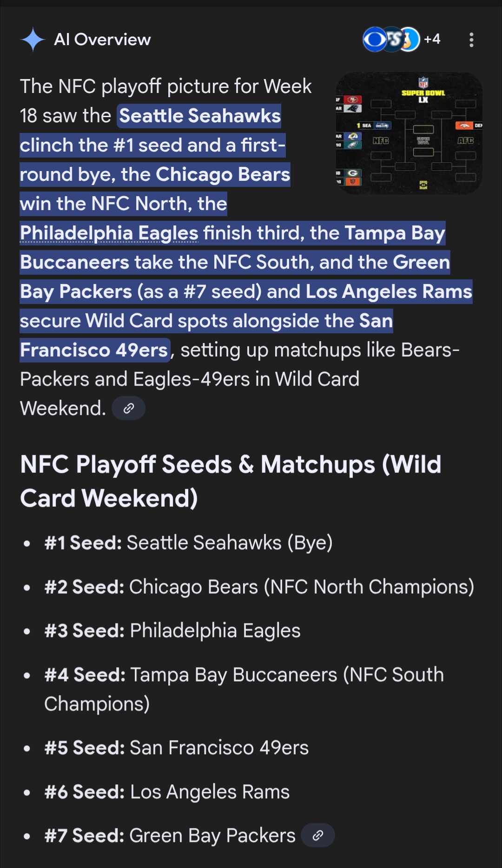
Task: Tap the link chip after "Weekend."
Action: click(129, 408)
